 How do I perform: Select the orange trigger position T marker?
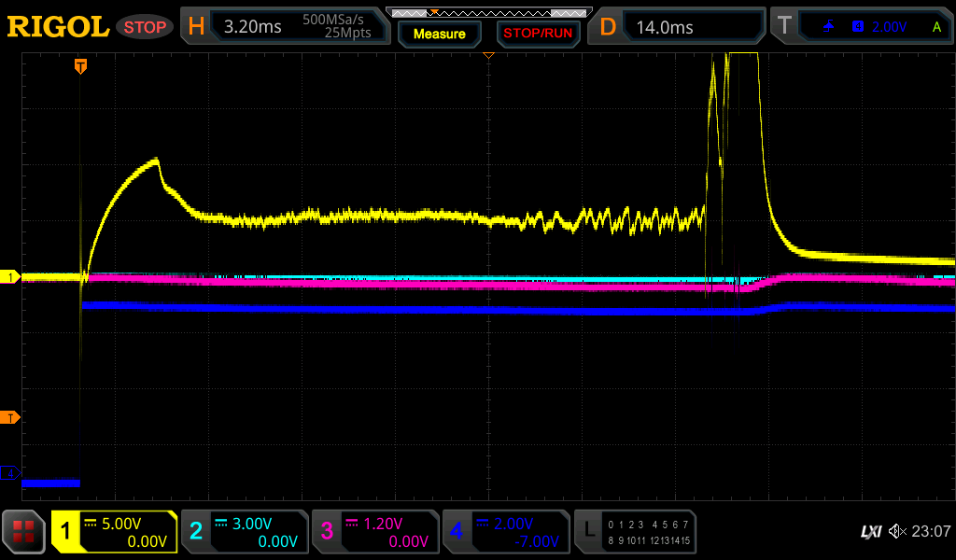click(81, 66)
